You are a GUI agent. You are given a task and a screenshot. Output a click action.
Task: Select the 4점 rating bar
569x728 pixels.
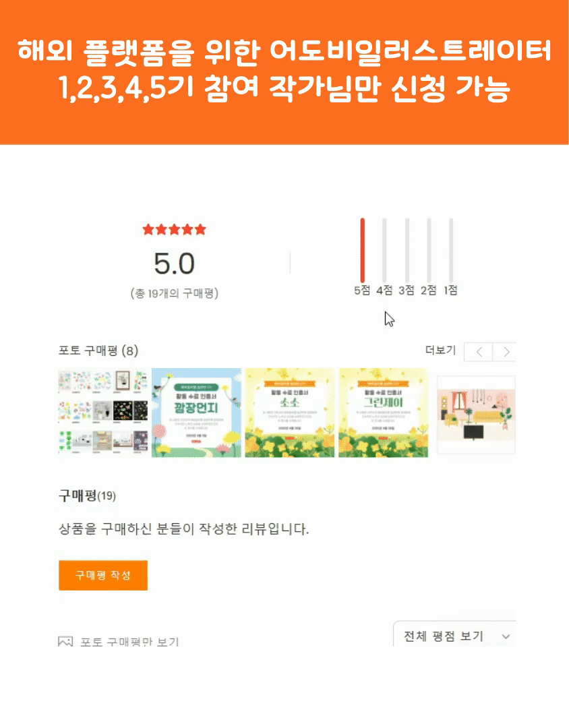pos(384,250)
